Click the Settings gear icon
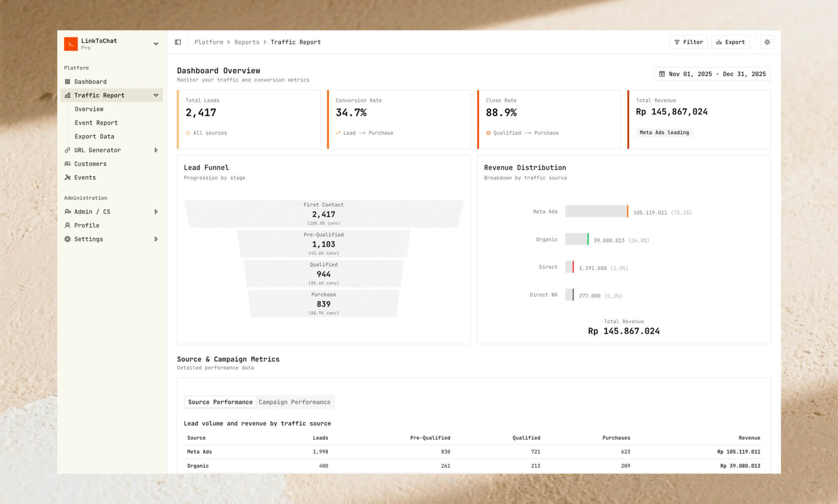Image resolution: width=838 pixels, height=504 pixels. (x=68, y=239)
